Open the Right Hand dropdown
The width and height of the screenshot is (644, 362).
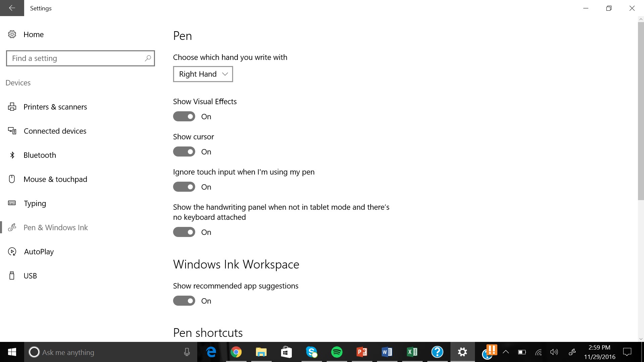[203, 74]
